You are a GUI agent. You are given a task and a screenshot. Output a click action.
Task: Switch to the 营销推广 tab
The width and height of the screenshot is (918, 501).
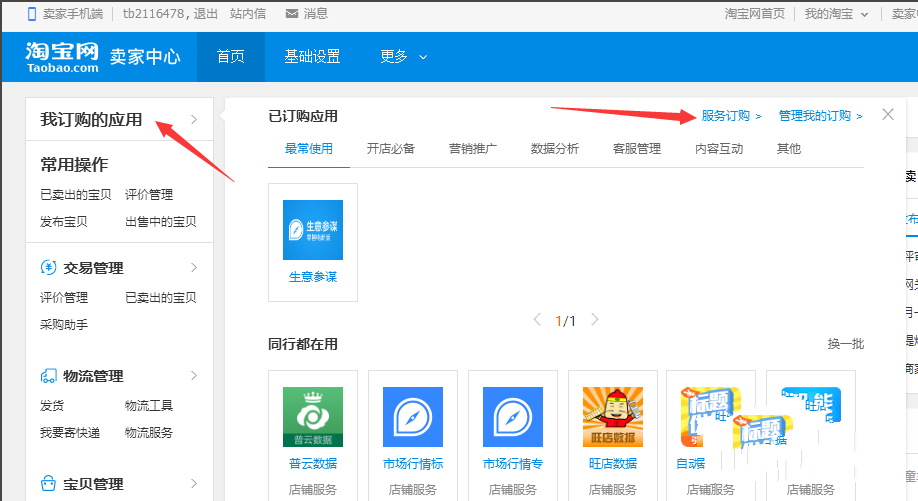click(x=472, y=149)
